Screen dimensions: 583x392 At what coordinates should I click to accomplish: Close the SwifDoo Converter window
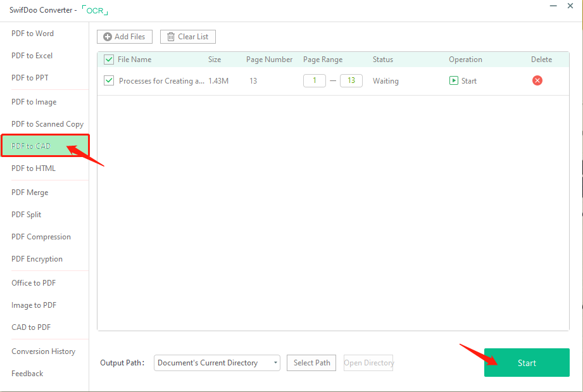point(570,6)
